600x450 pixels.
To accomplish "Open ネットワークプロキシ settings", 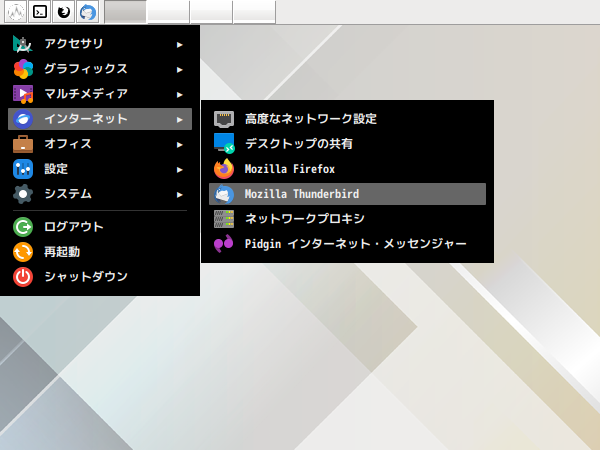I will click(347, 219).
